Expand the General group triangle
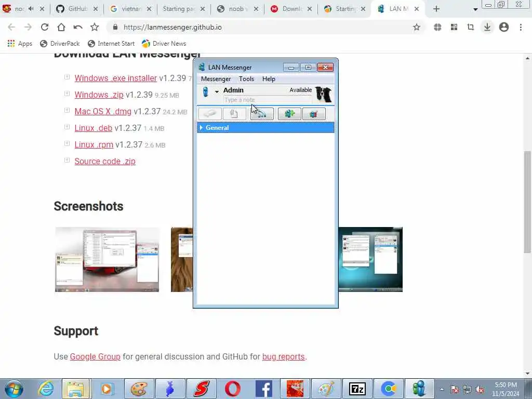Image resolution: width=532 pixels, height=399 pixels. [201, 128]
